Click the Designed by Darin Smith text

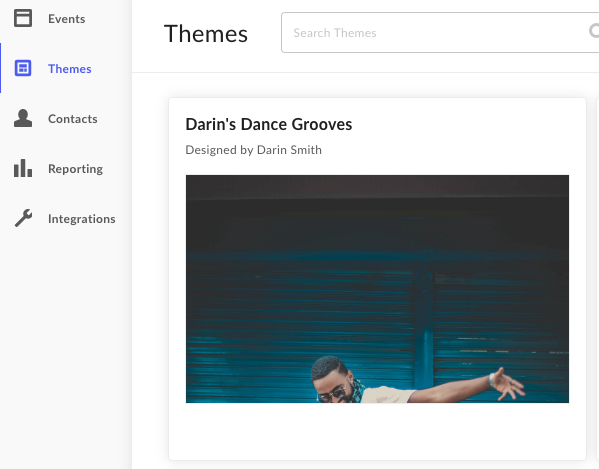[254, 150]
